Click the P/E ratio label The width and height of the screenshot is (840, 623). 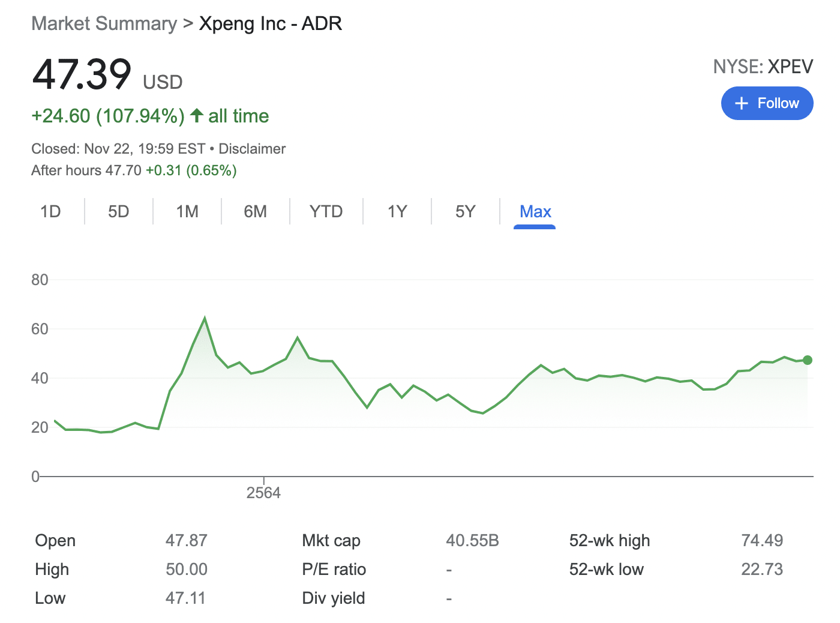(334, 569)
